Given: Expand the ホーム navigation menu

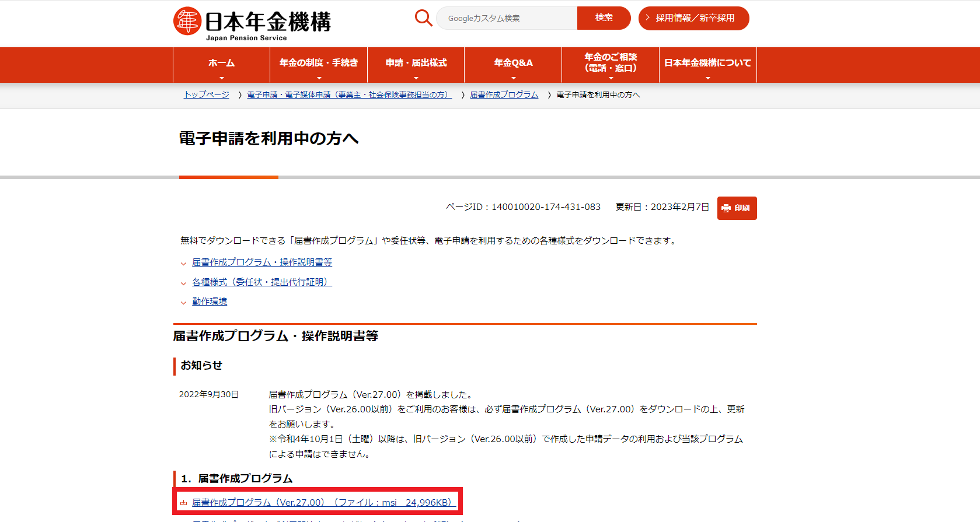Looking at the screenshot, I should pyautogui.click(x=221, y=64).
